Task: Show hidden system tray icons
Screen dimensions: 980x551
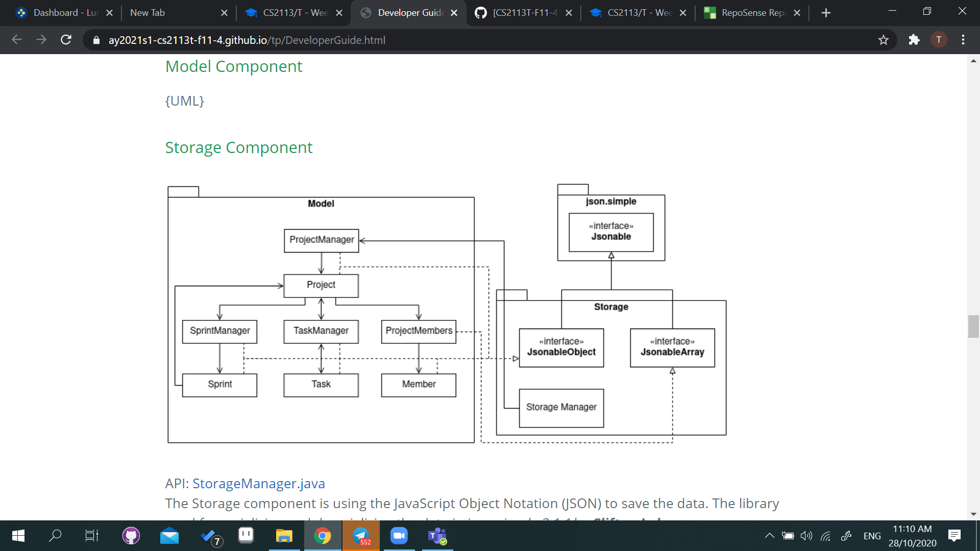Action: 770,536
